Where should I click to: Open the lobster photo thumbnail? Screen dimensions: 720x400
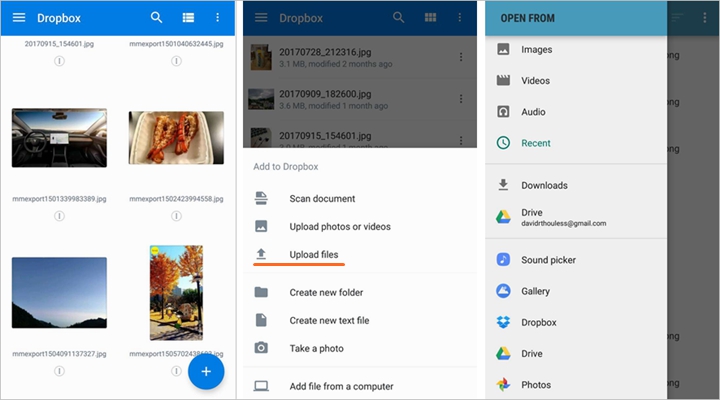176,138
